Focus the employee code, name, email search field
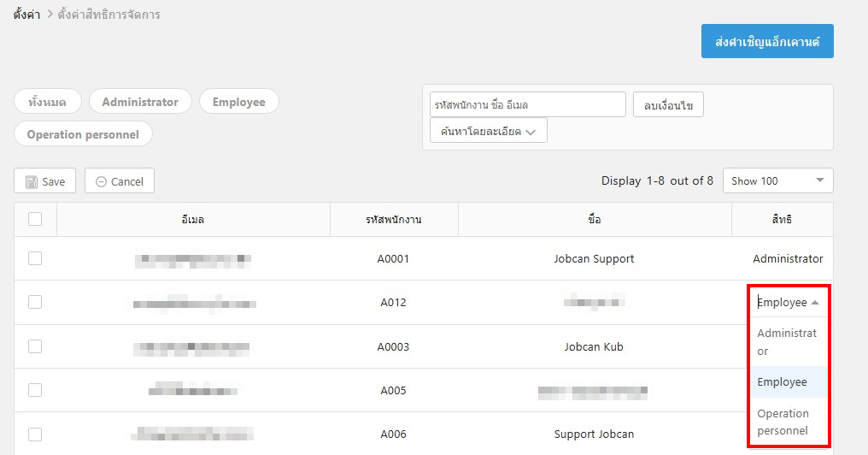The image size is (868, 455). point(527,104)
